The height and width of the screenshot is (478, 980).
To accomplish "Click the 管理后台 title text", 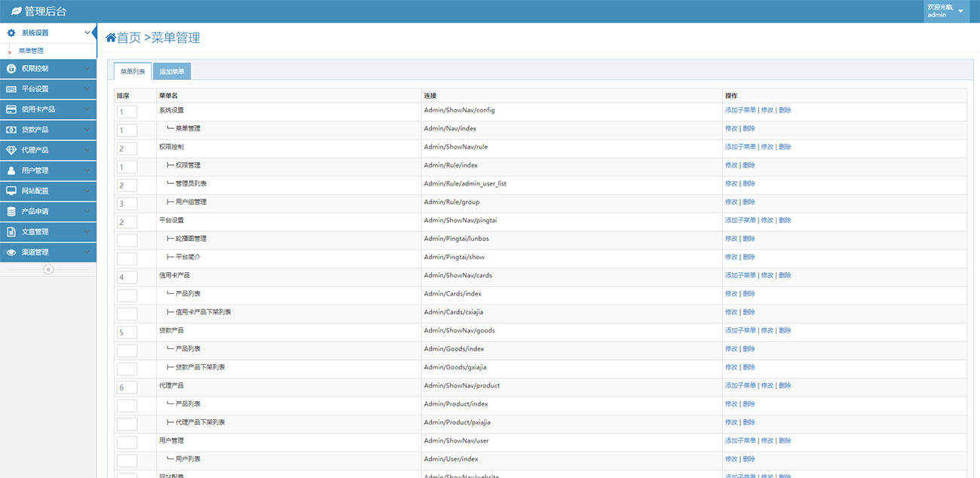I will click(x=45, y=11).
